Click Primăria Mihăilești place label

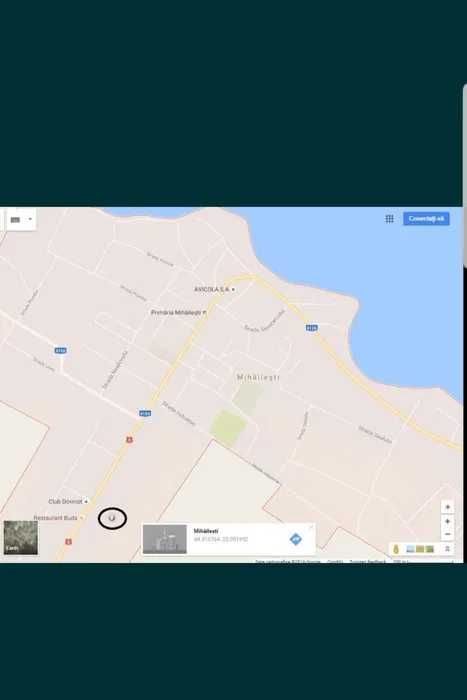click(178, 312)
